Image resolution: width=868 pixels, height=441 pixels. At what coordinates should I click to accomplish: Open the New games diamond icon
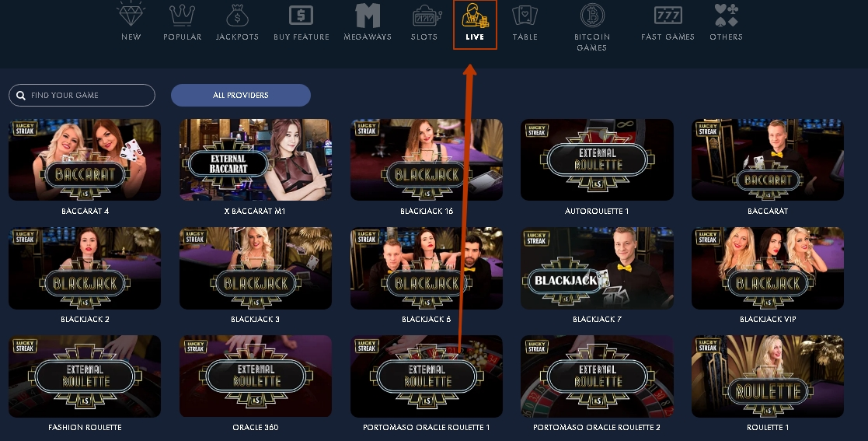tap(131, 15)
